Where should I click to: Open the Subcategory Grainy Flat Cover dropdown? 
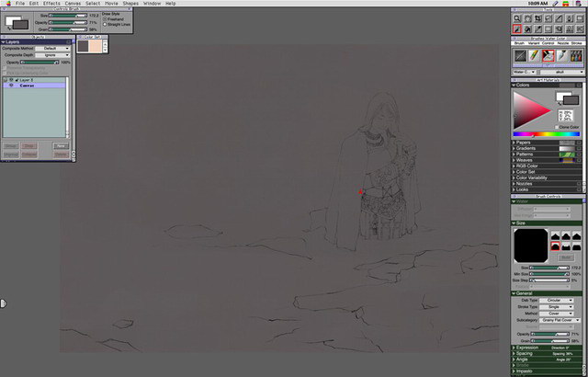[560, 320]
